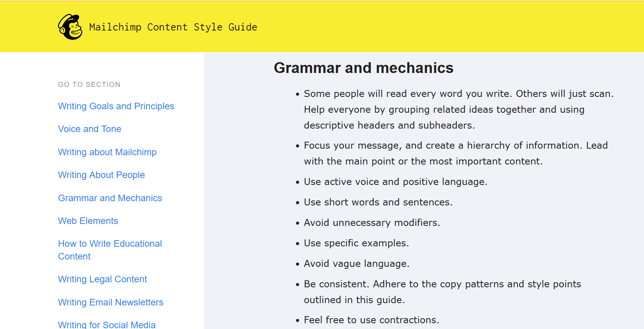The height and width of the screenshot is (329, 644).
Task: Click the 'Avoid vague language' bullet
Action: [356, 264]
